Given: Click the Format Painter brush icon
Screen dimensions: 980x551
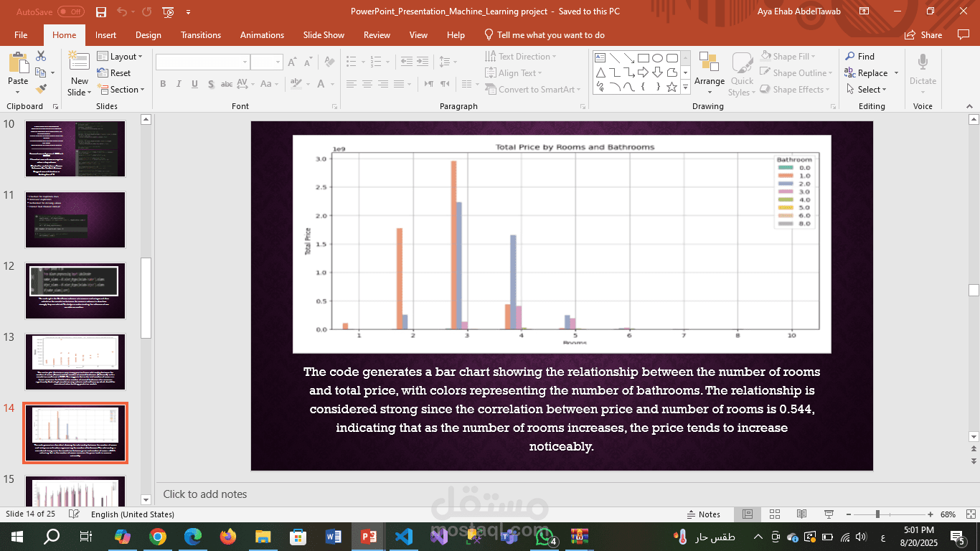Looking at the screenshot, I should tap(41, 89).
